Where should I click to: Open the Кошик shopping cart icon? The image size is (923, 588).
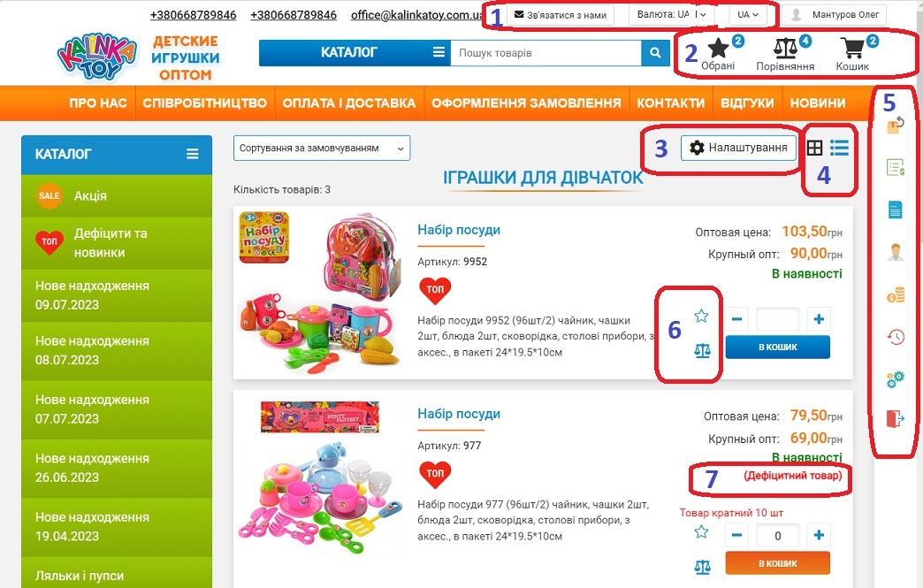(851, 49)
